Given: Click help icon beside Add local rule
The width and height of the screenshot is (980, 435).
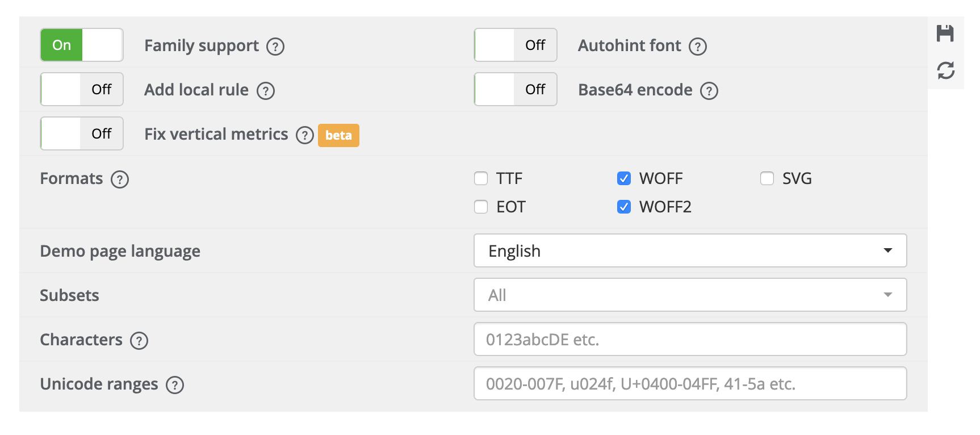Looking at the screenshot, I should pyautogui.click(x=266, y=91).
